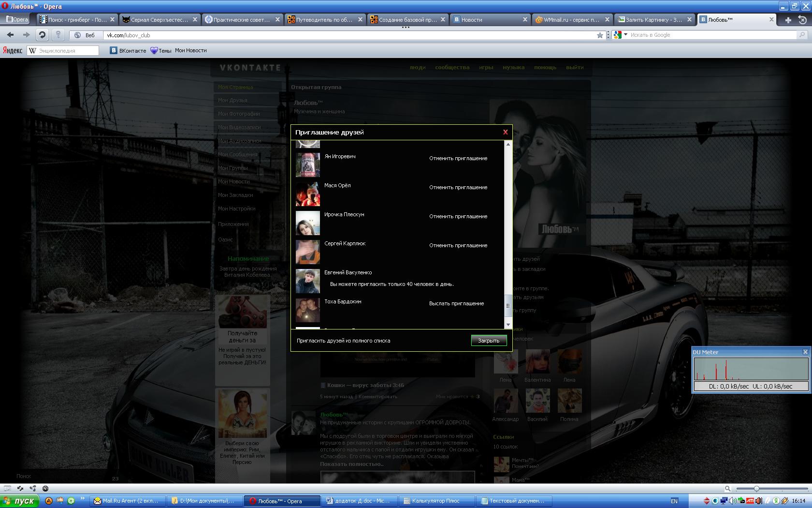The image size is (812, 508).
Task: Click the Яндекс logo in bookmarks bar
Action: (x=13, y=50)
